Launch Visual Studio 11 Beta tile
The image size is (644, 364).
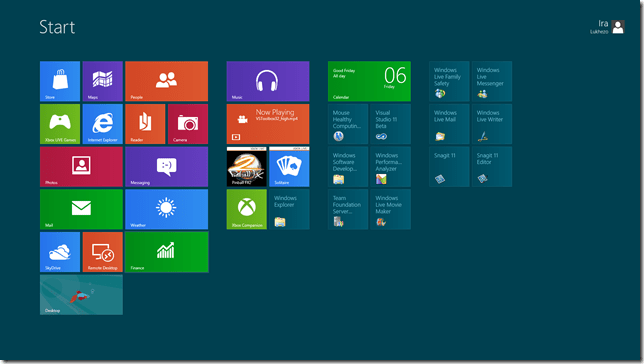391,124
